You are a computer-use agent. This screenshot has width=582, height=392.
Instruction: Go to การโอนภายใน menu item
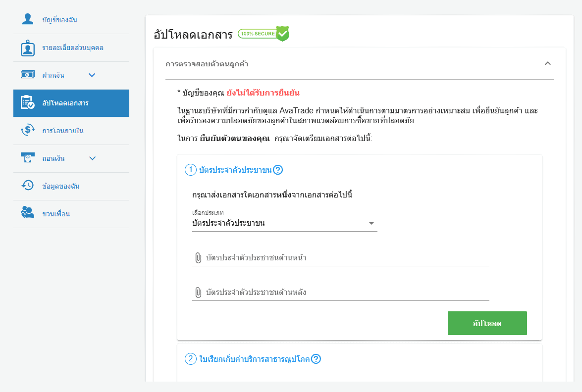pos(71,131)
